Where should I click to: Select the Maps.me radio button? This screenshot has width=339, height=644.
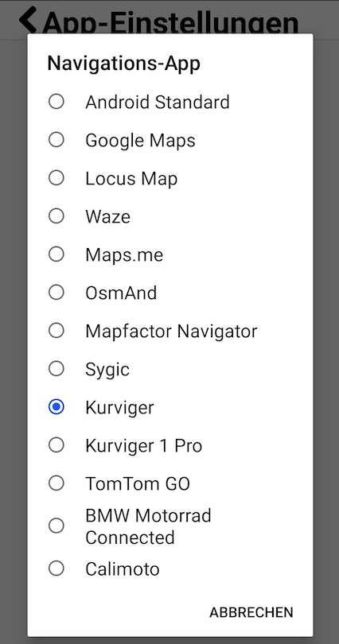(x=56, y=254)
